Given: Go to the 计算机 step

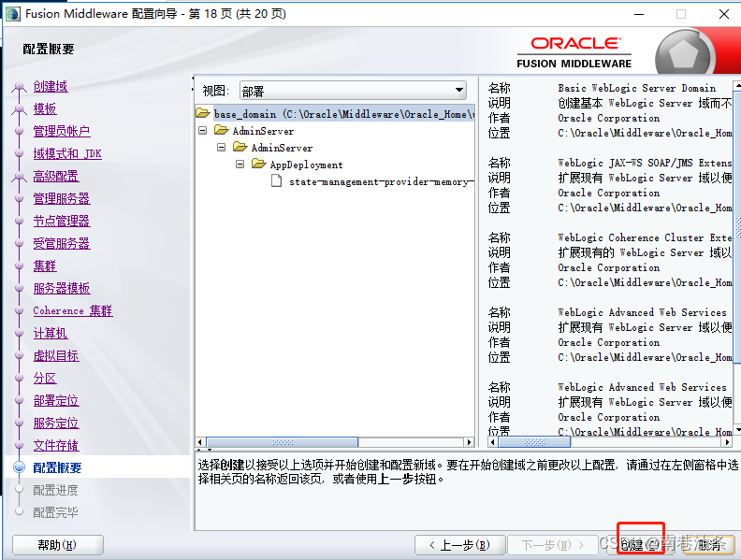Looking at the screenshot, I should coord(51,334).
